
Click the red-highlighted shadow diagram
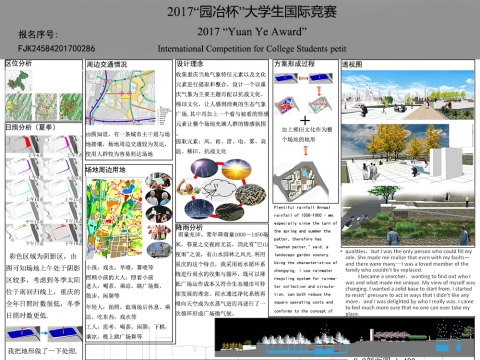tap(24, 144)
